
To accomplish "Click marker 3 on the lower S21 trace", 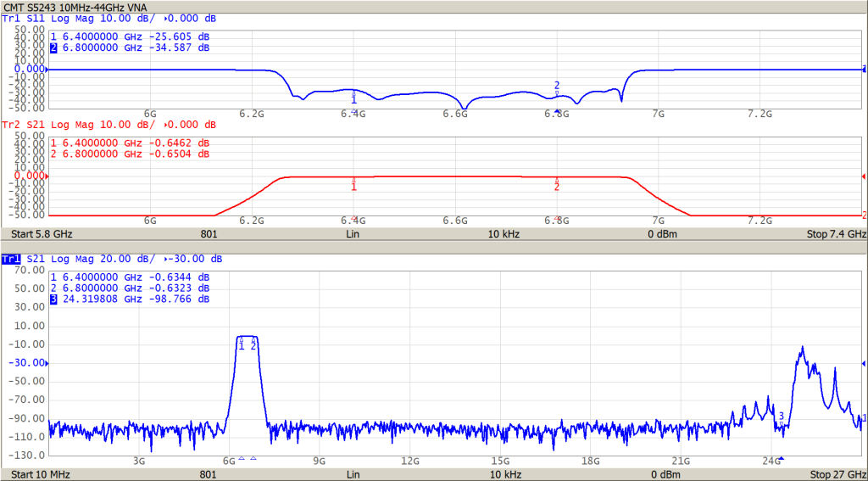I will click(x=781, y=417).
